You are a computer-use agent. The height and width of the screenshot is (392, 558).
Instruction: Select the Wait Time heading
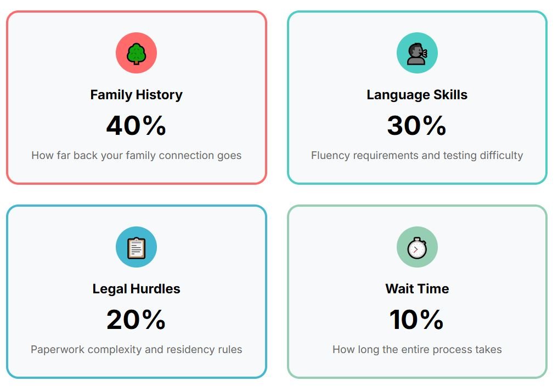[417, 288]
